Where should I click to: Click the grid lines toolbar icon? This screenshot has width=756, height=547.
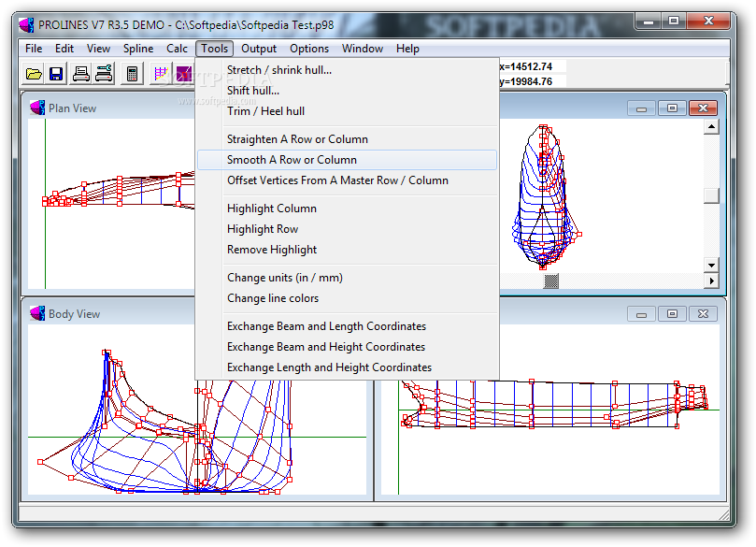(160, 74)
